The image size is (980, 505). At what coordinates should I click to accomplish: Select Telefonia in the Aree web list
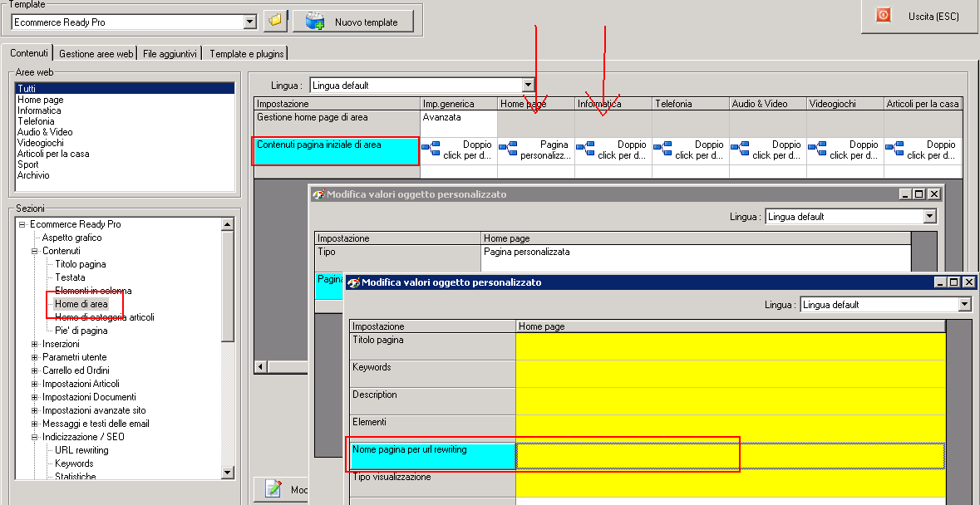tap(36, 121)
